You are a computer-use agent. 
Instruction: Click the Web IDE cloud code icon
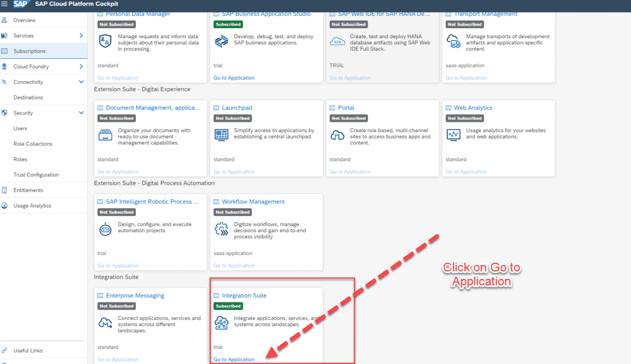coord(337,42)
